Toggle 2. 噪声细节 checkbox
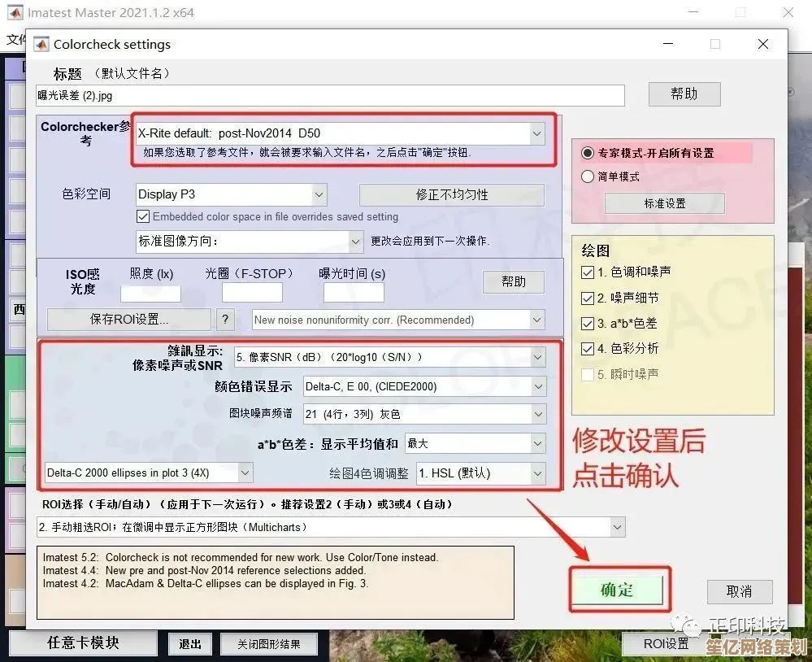812x662 pixels. tap(587, 298)
